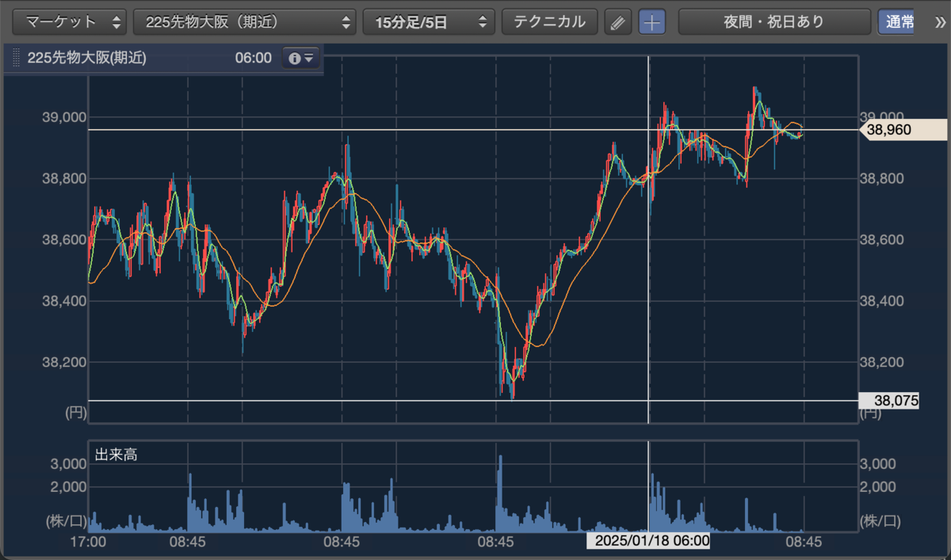Change the 15分足/5日 timeframe dropdown
The height and width of the screenshot is (560, 951).
coord(429,21)
